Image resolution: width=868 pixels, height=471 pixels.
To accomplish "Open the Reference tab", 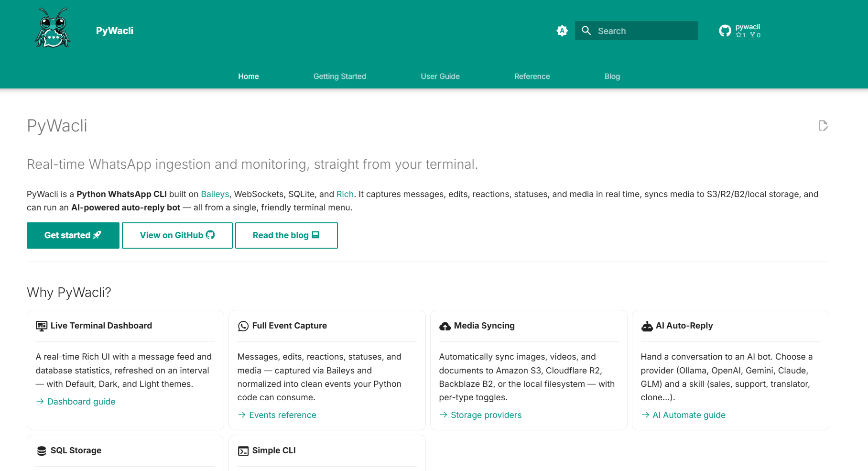I will pyautogui.click(x=532, y=77).
